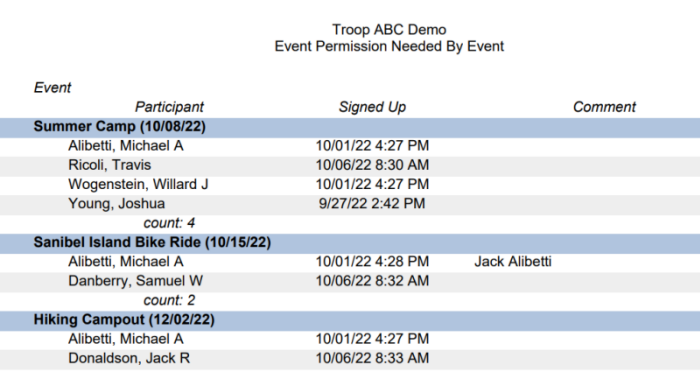Screen dimensions: 700x371
Task: Click the 9/27/22 2:42 PM signup time
Action: pos(372,204)
